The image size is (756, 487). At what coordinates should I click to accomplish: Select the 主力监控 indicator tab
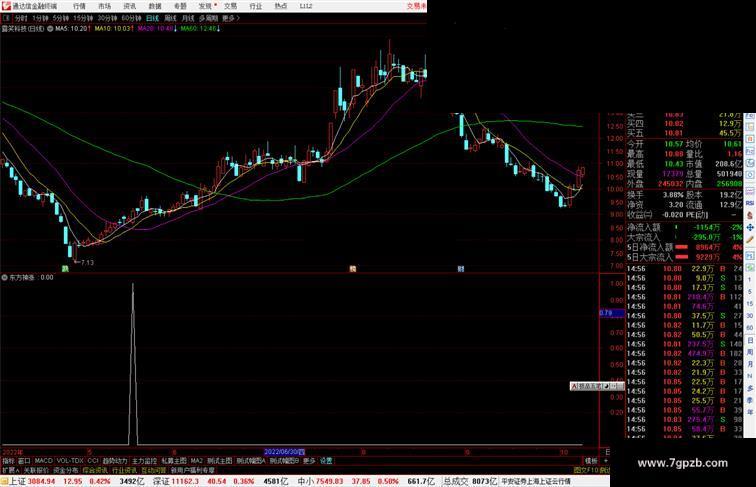click(145, 461)
